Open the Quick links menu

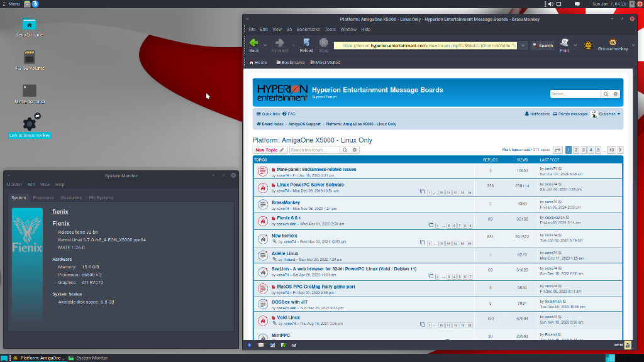point(268,114)
